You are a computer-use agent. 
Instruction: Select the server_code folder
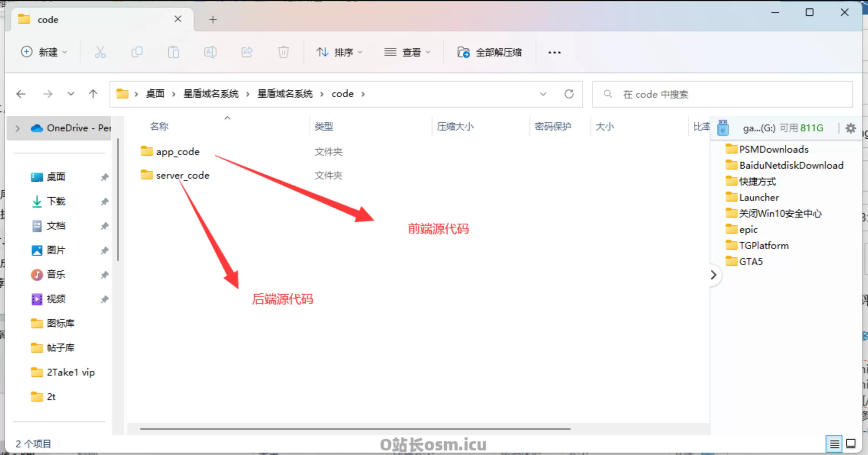pos(182,176)
